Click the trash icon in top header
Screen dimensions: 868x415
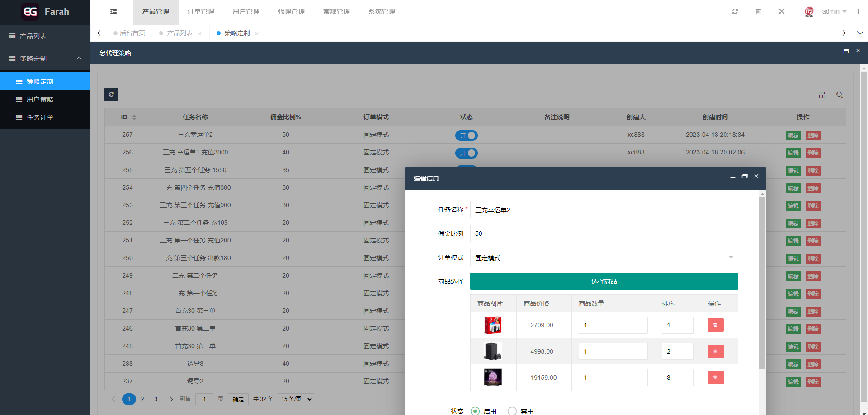pos(758,11)
